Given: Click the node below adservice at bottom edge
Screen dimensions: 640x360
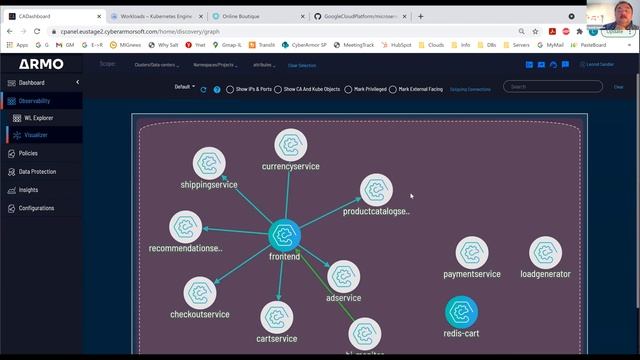Looking at the screenshot, I should point(365,334).
